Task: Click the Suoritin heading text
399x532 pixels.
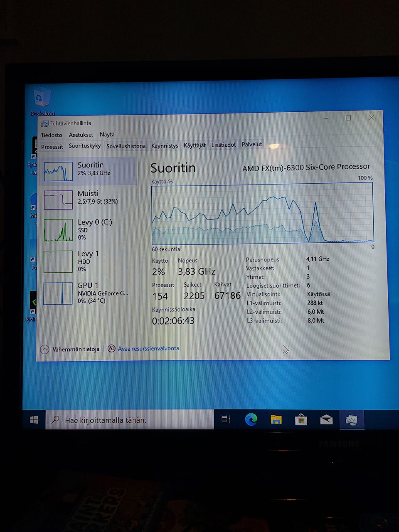Action: [173, 168]
